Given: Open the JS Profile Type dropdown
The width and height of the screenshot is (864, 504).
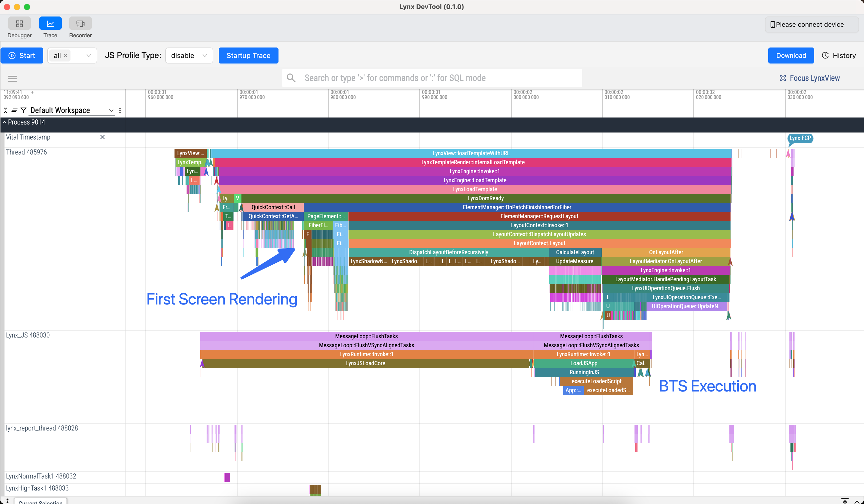Looking at the screenshot, I should pos(189,55).
